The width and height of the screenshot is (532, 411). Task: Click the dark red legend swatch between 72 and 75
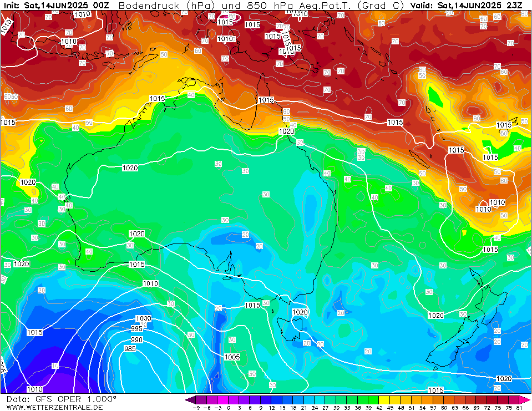click(492, 399)
